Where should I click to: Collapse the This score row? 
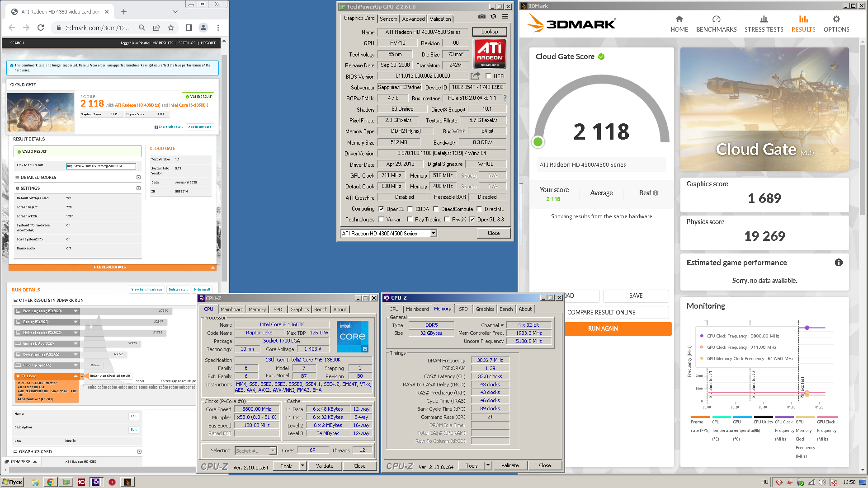click(x=76, y=376)
